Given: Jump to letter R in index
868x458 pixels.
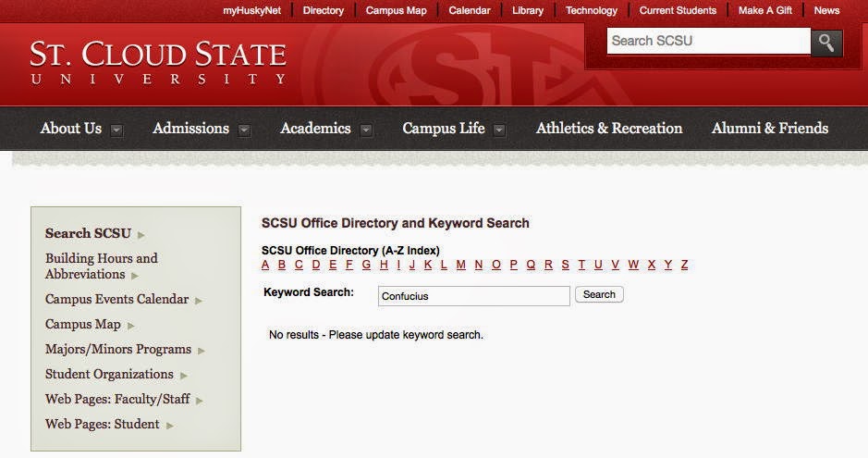Looking at the screenshot, I should 548,265.
